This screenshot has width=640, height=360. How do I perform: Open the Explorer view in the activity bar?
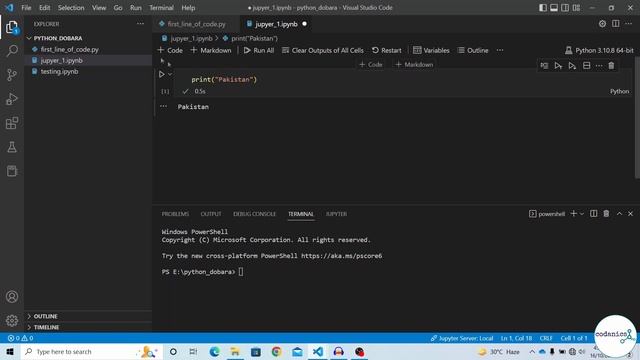point(12,27)
